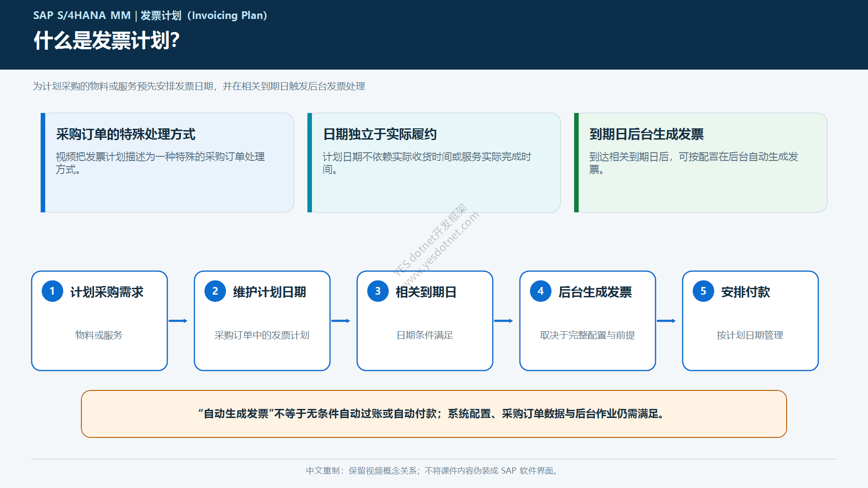
Task: Click the step 5 number circle
Action: (x=703, y=291)
